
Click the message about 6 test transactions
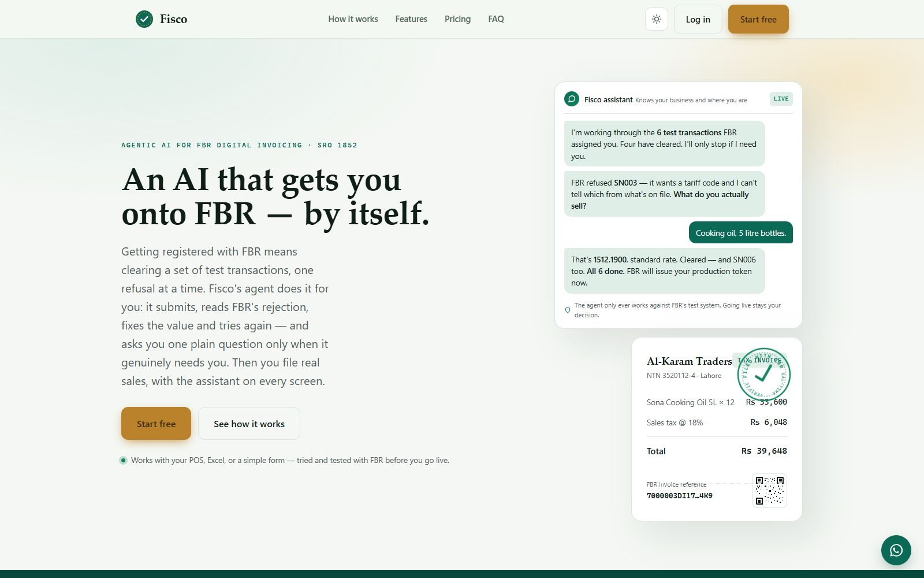click(664, 144)
